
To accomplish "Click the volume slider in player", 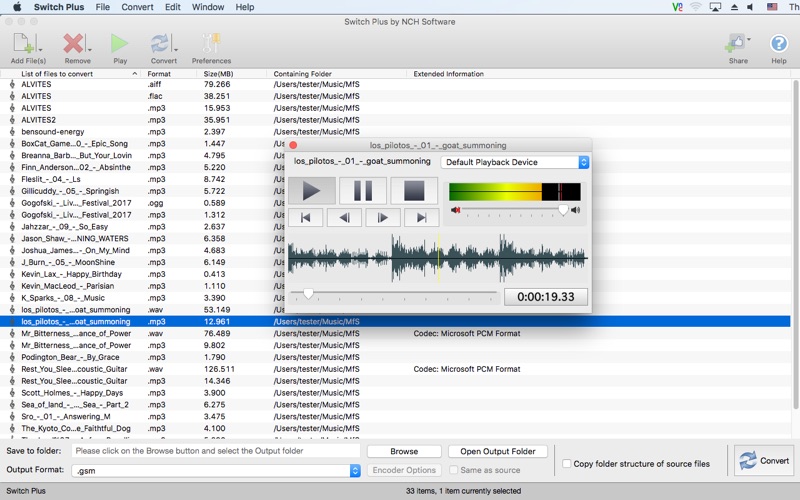I will (563, 210).
